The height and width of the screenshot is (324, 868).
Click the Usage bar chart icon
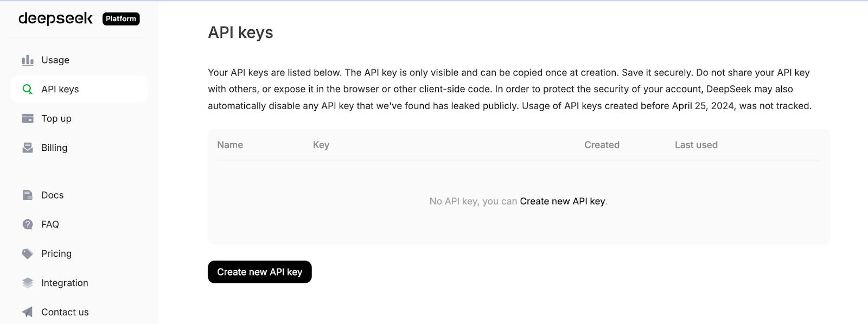(28, 60)
